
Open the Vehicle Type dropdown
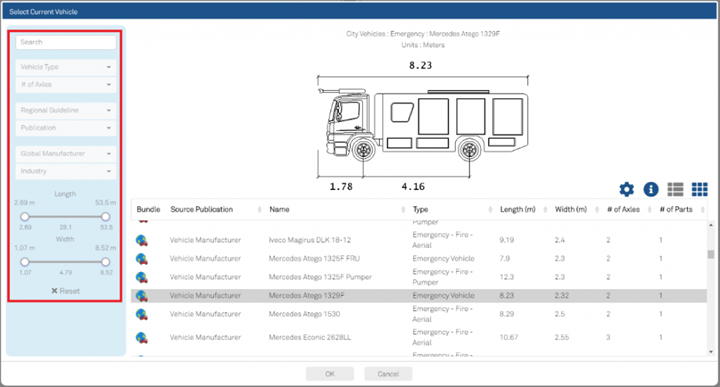tap(66, 67)
